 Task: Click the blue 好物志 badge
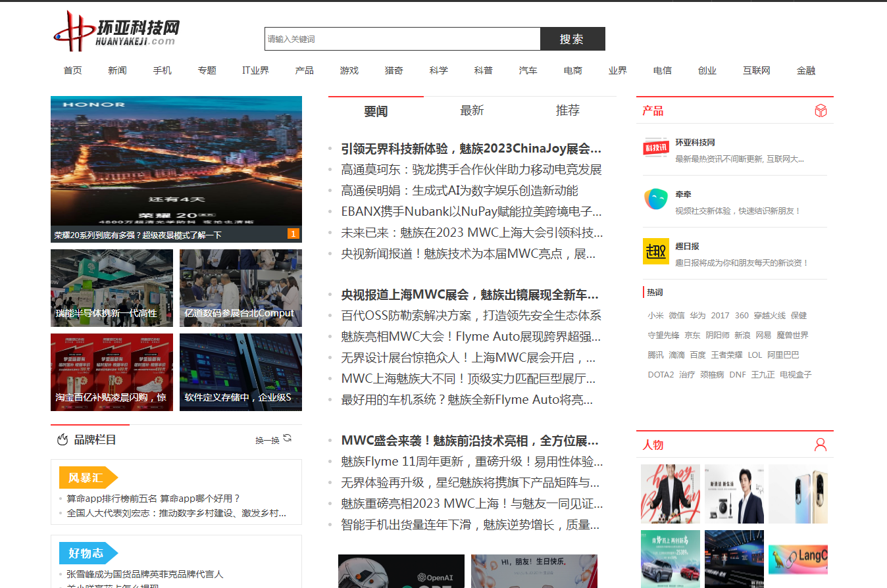point(88,553)
